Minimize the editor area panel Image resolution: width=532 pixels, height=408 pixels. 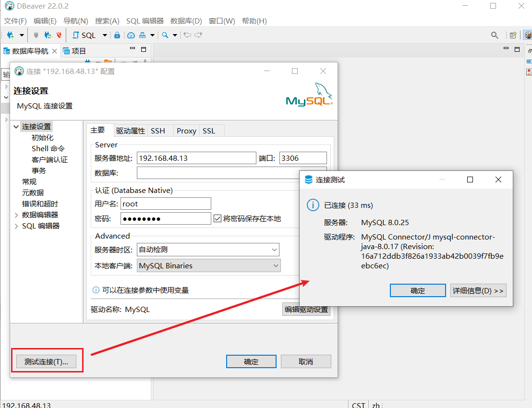(506, 49)
